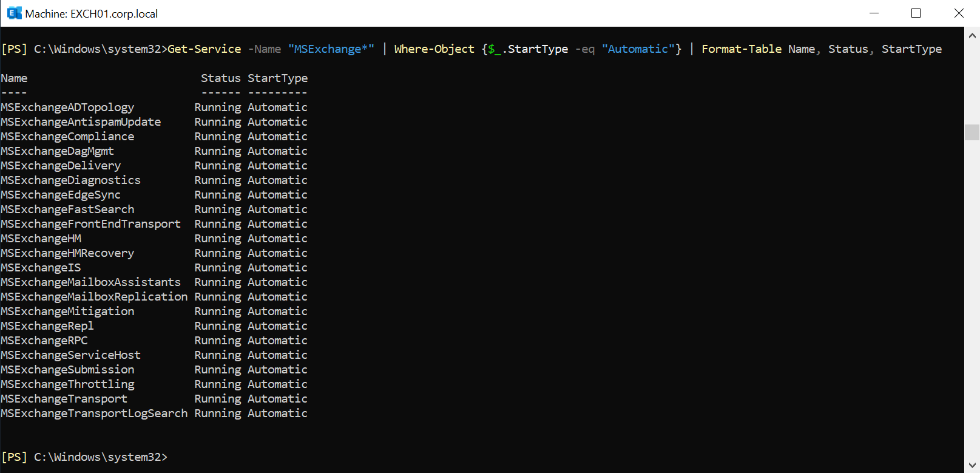Click Automatic start type of MSExchangeTransportLogSearch
The image size is (980, 473).
tap(277, 413)
